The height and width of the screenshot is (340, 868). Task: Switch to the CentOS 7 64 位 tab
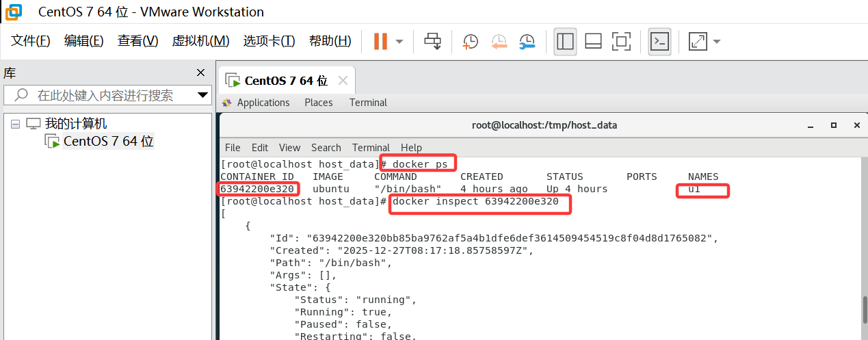286,81
